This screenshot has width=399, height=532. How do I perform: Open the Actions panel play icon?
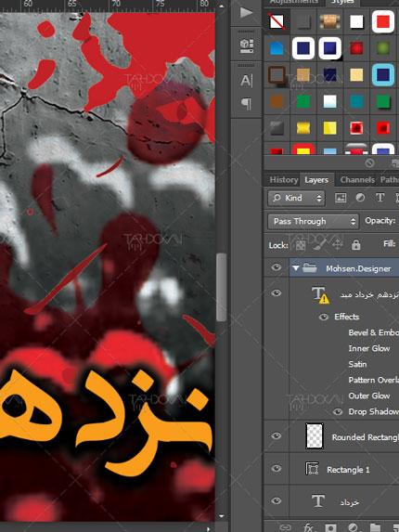pyautogui.click(x=247, y=13)
